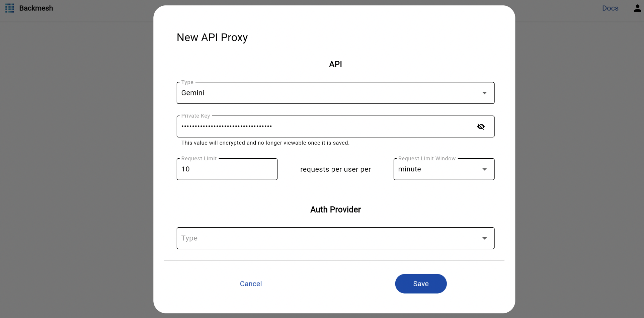Viewport: 644px width, 318px height.
Task: Click the "Auth Provider" section heading
Action: pos(335,210)
